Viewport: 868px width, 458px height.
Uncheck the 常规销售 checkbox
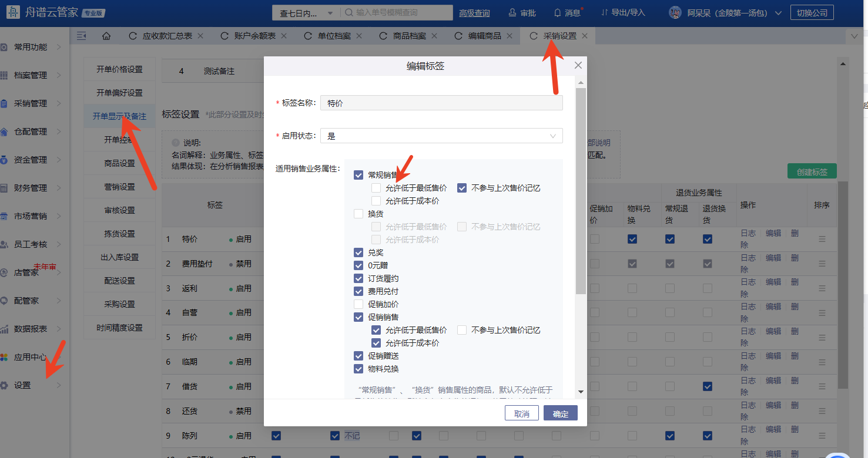(x=358, y=175)
